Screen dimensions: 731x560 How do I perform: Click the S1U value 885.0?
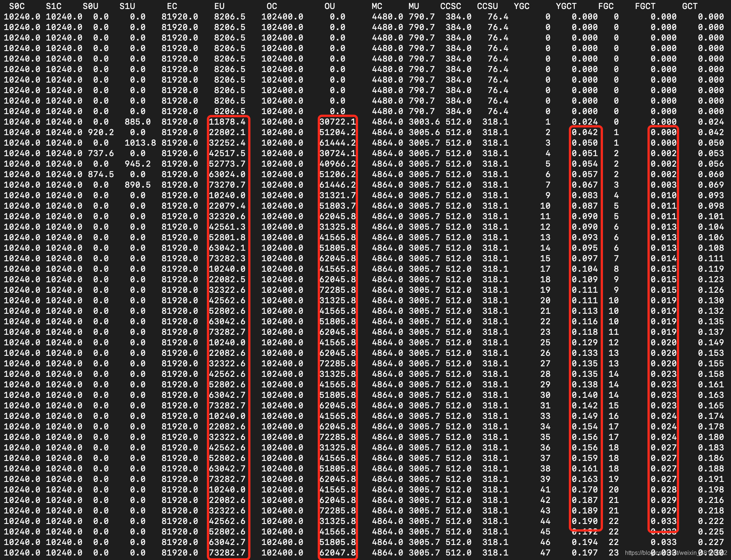pos(137,122)
